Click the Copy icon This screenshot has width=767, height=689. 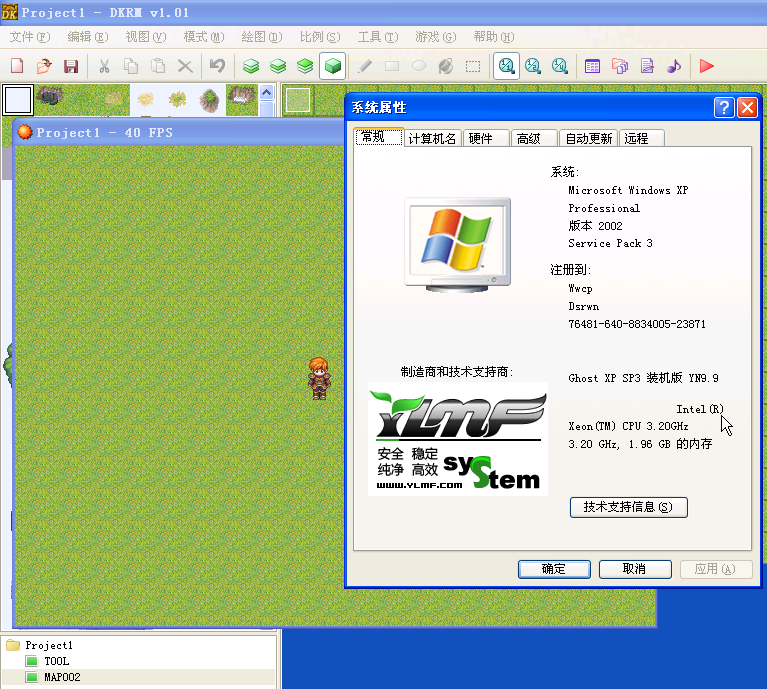(131, 66)
